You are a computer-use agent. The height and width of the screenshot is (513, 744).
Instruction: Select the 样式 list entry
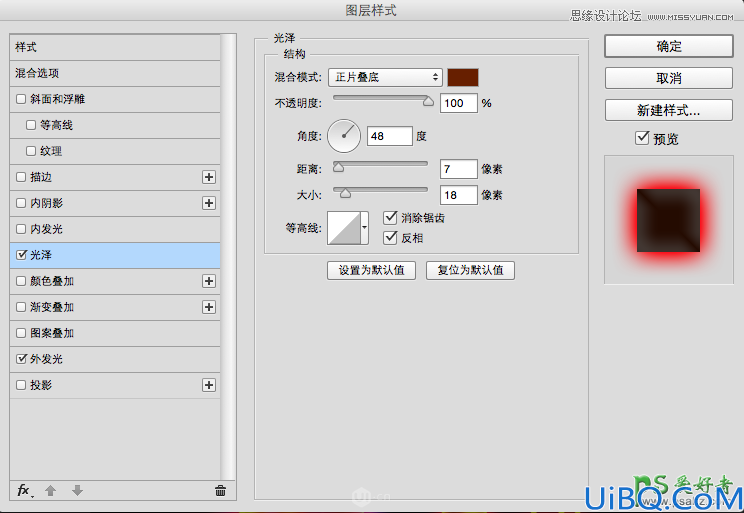[x=115, y=47]
